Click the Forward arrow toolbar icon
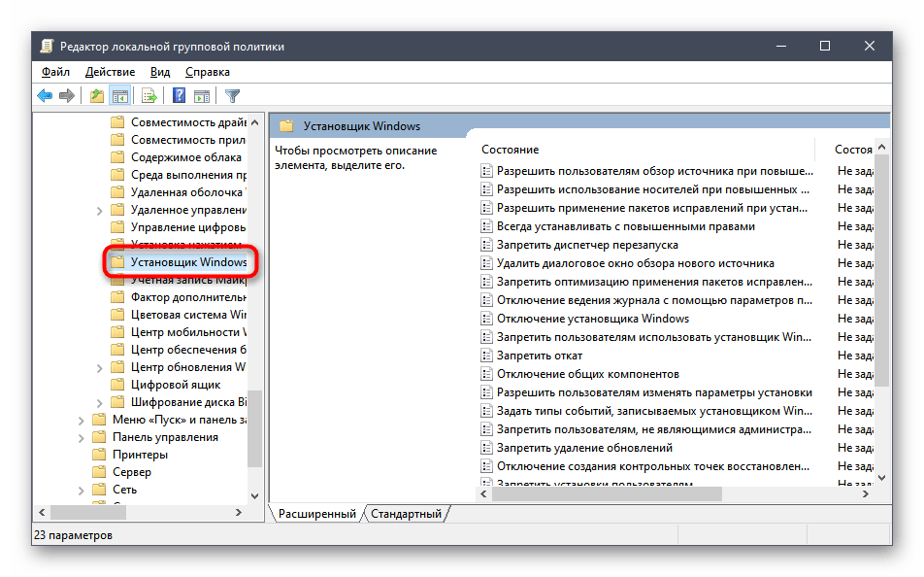 coord(66,96)
